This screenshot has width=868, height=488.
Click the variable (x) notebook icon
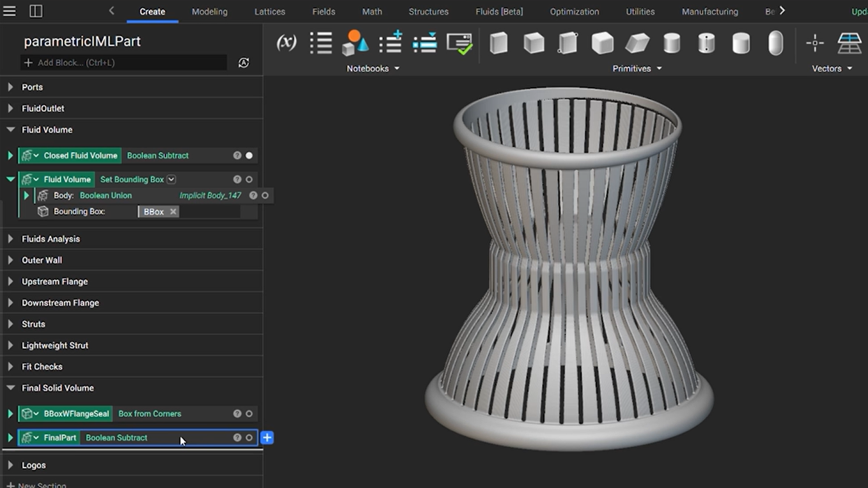(x=286, y=43)
